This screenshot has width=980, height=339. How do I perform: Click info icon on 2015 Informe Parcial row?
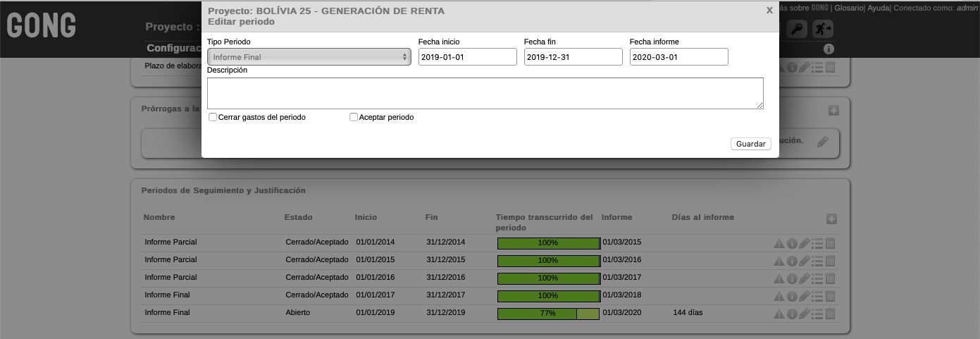[792, 261]
